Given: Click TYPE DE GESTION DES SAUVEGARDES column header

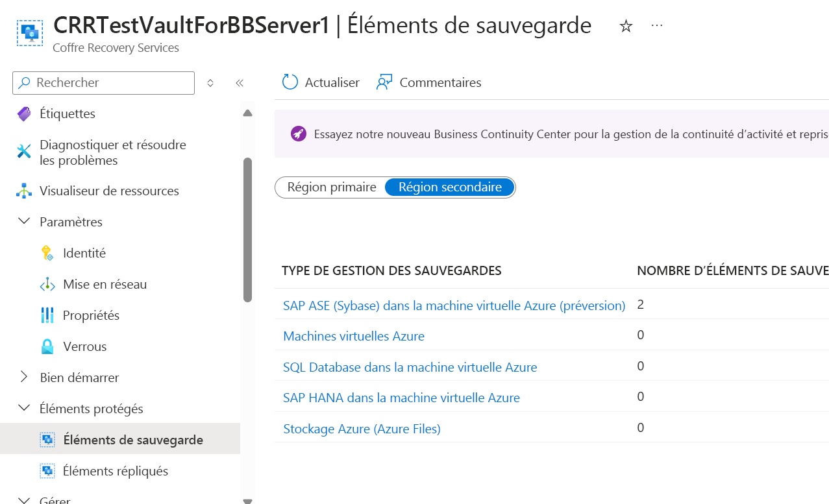Looking at the screenshot, I should (x=391, y=271).
